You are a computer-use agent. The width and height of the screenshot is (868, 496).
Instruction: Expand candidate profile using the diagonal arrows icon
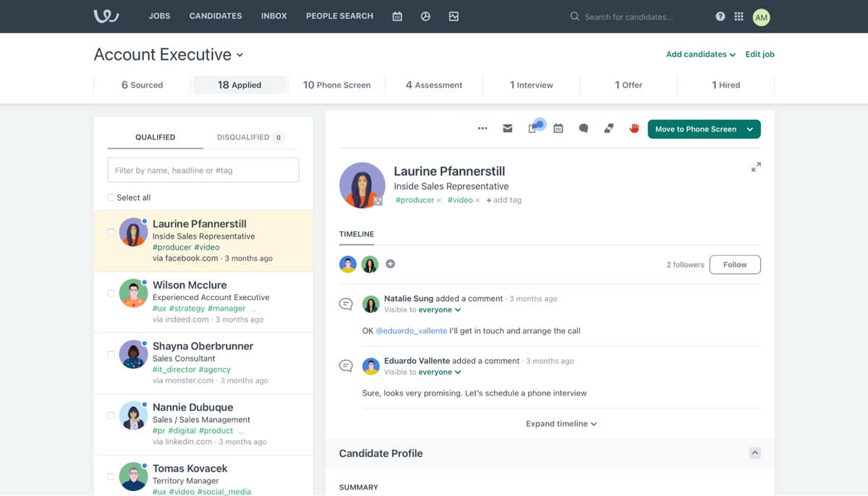point(756,166)
